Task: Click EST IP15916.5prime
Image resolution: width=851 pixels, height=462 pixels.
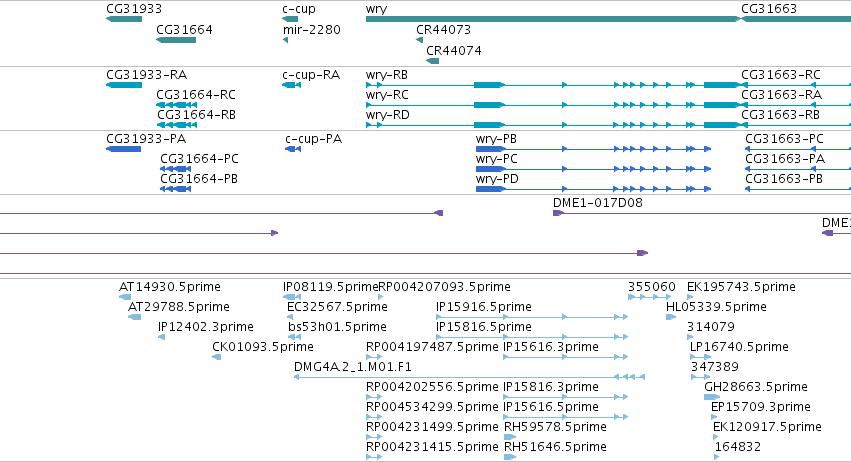Action: coord(484,307)
